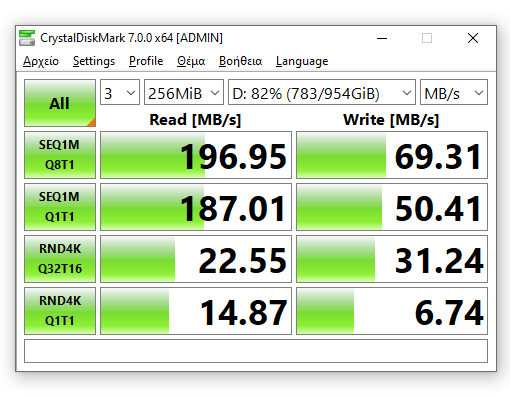Expand the 256MiB test size dropdown
The height and width of the screenshot is (396, 510).
[184, 92]
